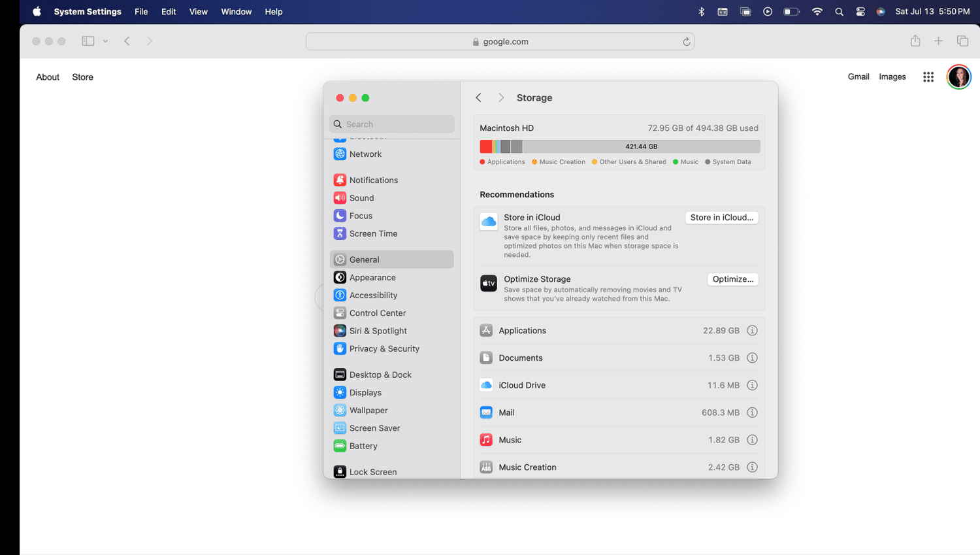Click the System Settings search field

[x=392, y=124]
